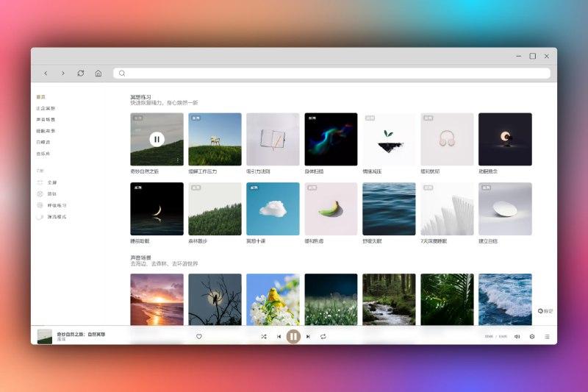Click the 缓解工作压力 title text
Viewport: 588px width, 392px height.
click(x=203, y=171)
